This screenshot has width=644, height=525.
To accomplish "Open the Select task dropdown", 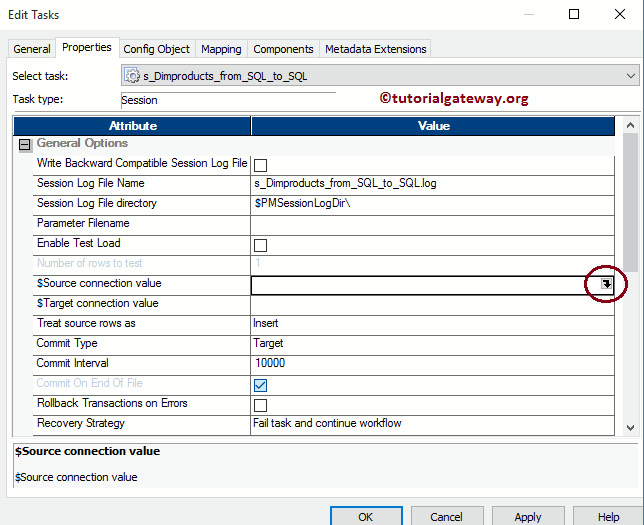I will [630, 76].
